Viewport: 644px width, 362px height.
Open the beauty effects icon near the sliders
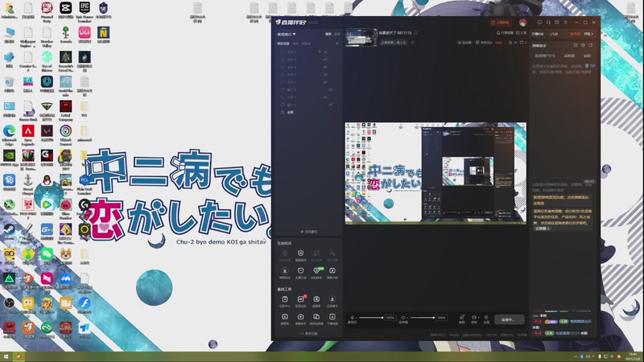(x=461, y=317)
